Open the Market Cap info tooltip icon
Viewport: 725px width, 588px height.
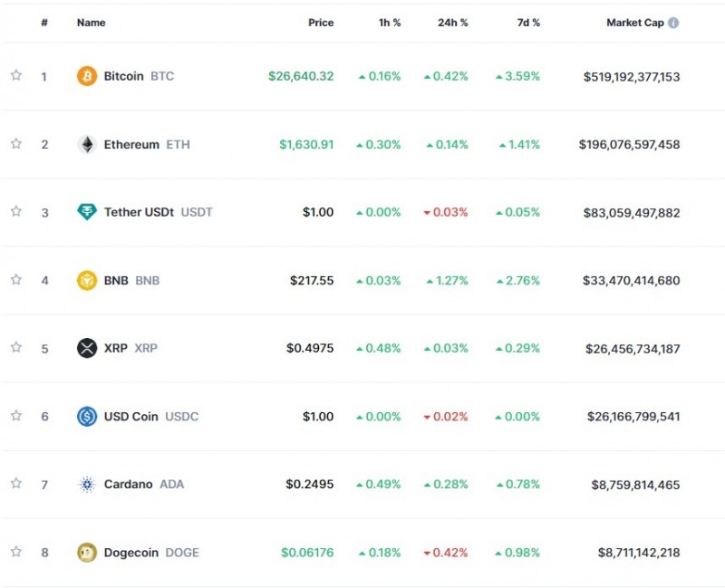coord(673,23)
